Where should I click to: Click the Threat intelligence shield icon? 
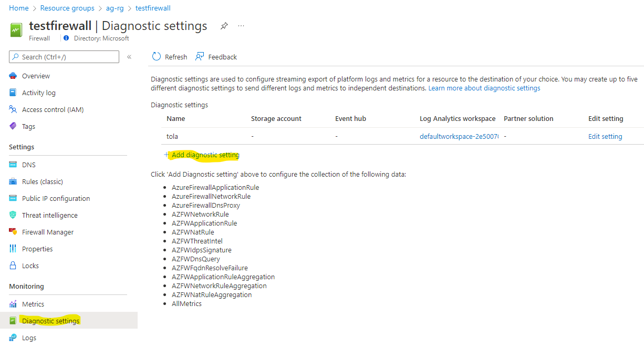(13, 215)
